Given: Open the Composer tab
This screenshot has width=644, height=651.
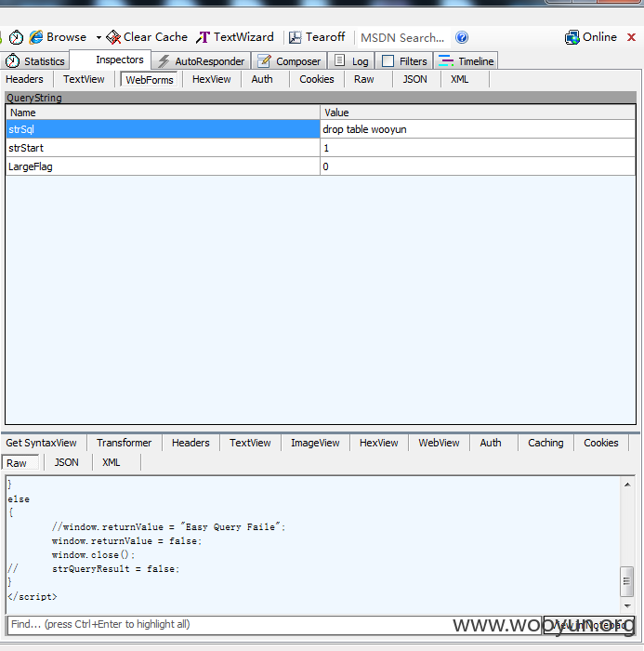Looking at the screenshot, I should pyautogui.click(x=289, y=61).
